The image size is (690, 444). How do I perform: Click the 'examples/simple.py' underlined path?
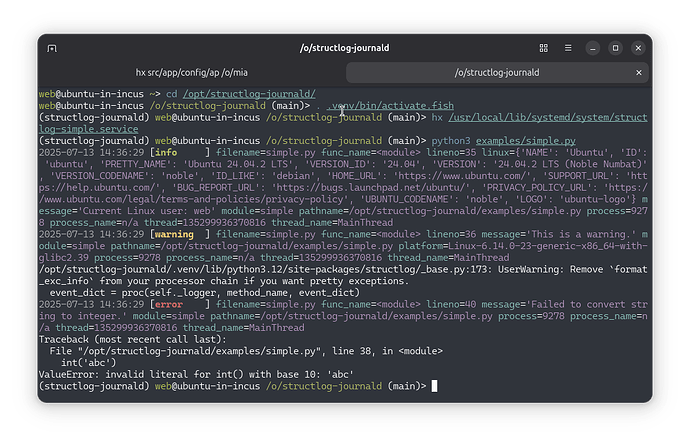pyautogui.click(x=526, y=141)
